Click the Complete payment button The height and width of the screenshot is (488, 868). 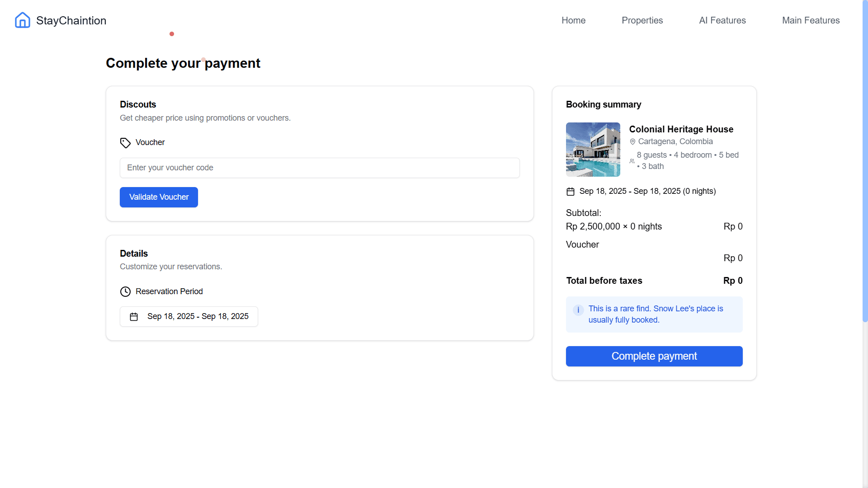654,356
